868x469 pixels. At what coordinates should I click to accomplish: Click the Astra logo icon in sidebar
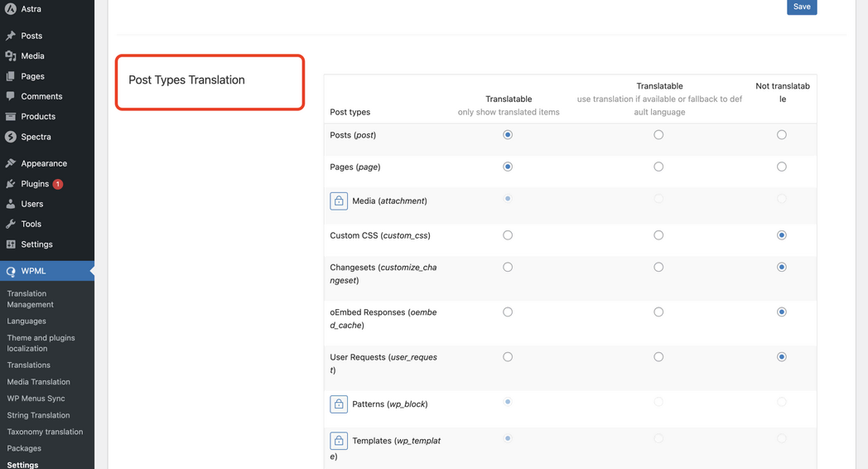(11, 9)
